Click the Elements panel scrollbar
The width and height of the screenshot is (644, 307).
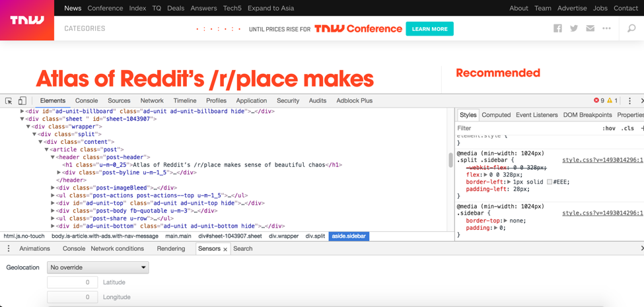click(x=450, y=160)
